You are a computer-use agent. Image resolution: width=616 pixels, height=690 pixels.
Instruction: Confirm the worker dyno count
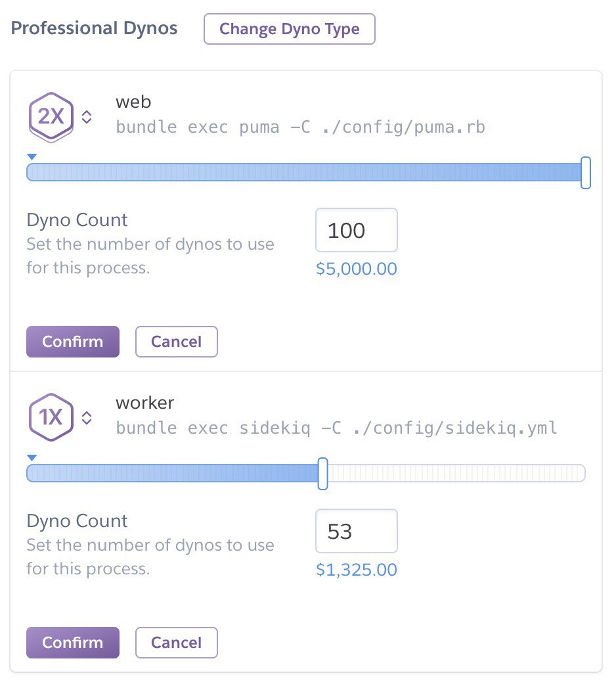coord(73,643)
